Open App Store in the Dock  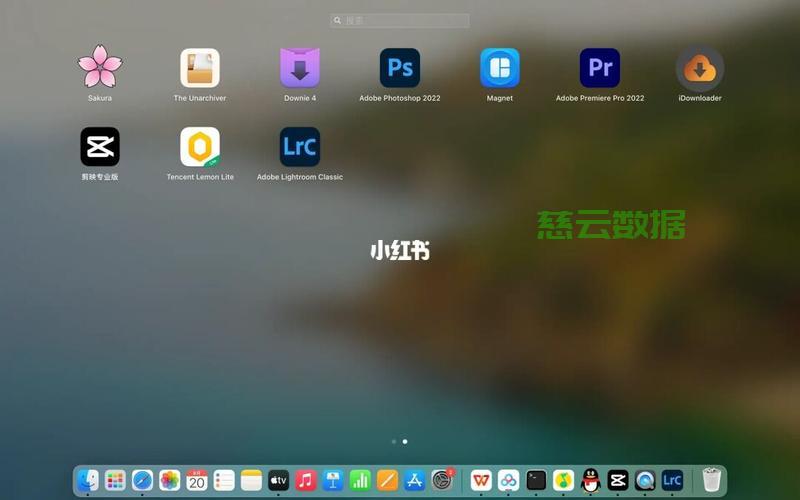pos(415,481)
